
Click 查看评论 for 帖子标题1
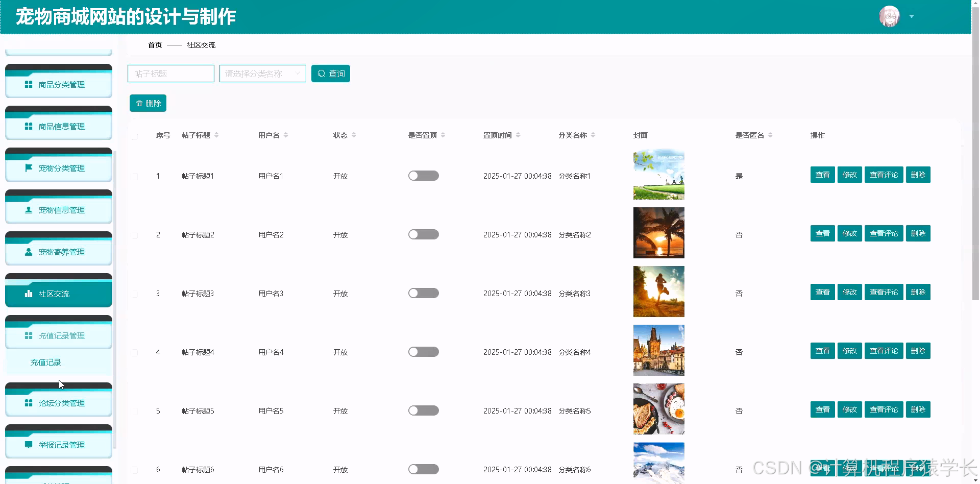click(x=884, y=175)
